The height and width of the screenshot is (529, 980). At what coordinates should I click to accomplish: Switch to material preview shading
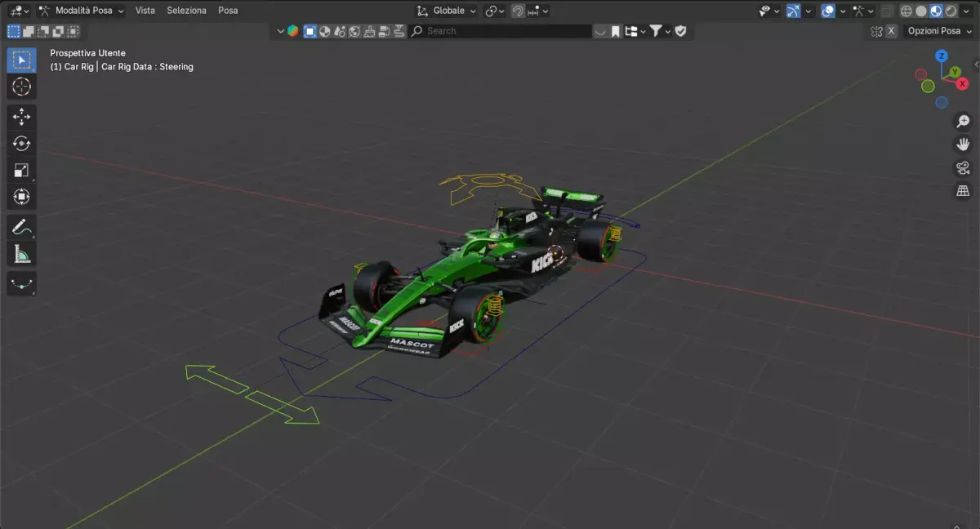click(937, 11)
